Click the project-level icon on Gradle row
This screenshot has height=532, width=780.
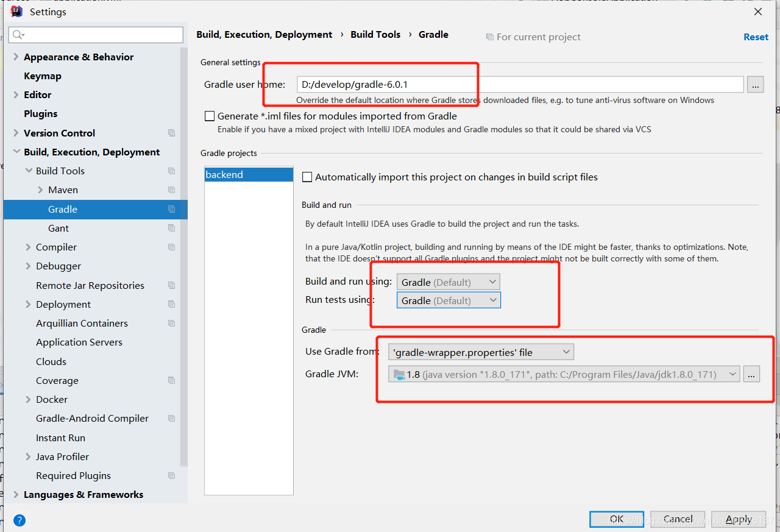(172, 209)
